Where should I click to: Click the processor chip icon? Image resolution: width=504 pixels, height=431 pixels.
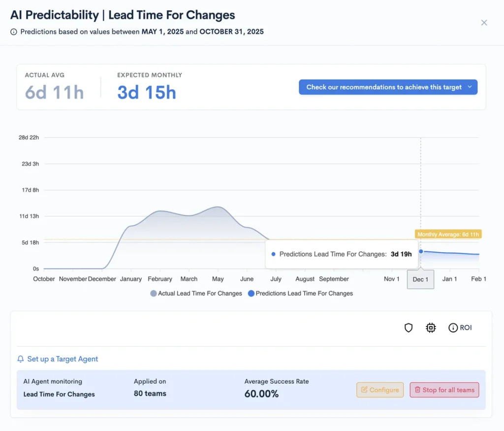[431, 328]
